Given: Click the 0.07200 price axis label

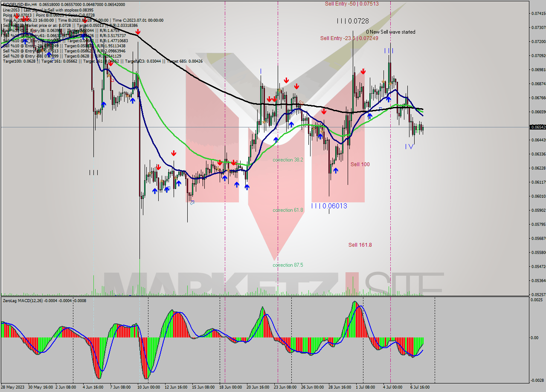Looking at the screenshot, I should click(538, 41).
